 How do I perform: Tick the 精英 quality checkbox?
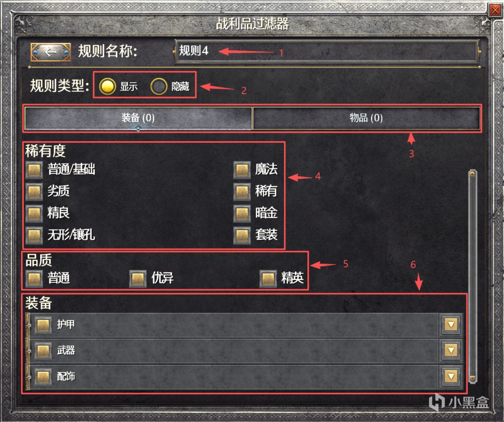pyautogui.click(x=268, y=278)
